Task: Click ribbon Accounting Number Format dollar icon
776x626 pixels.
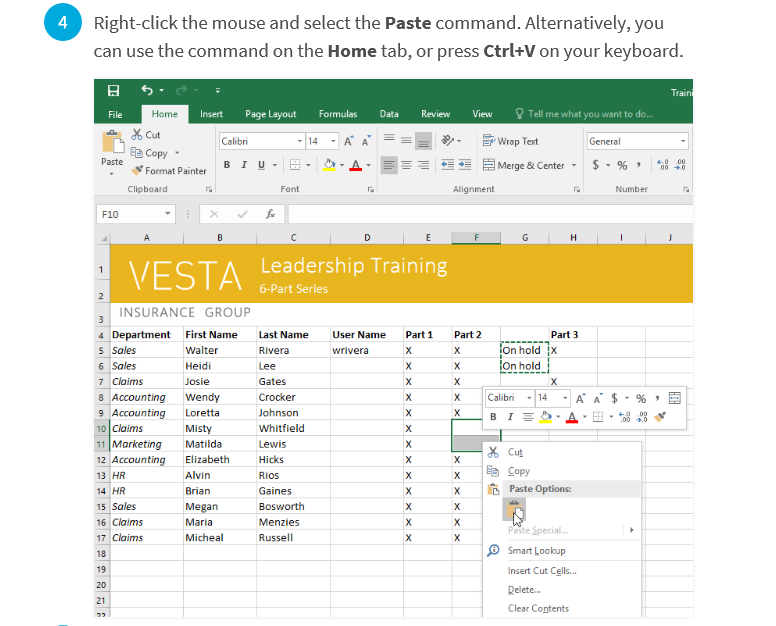Action: pyautogui.click(x=596, y=165)
